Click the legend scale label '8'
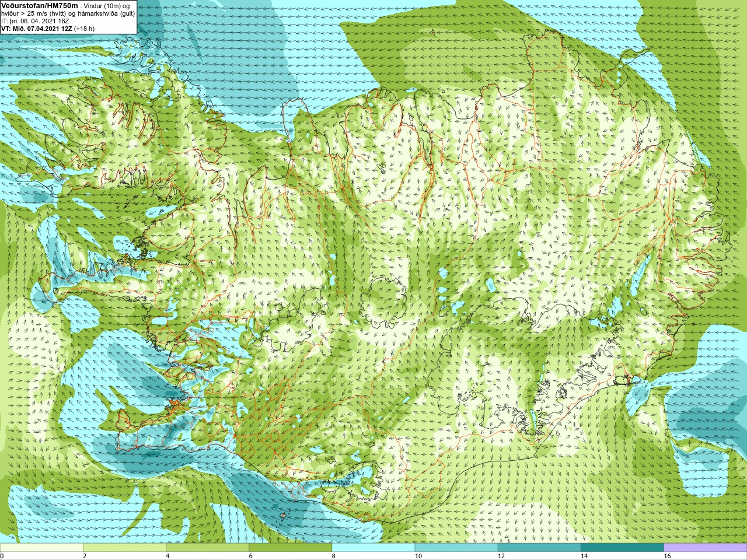The width and height of the screenshot is (747, 560). point(334,556)
